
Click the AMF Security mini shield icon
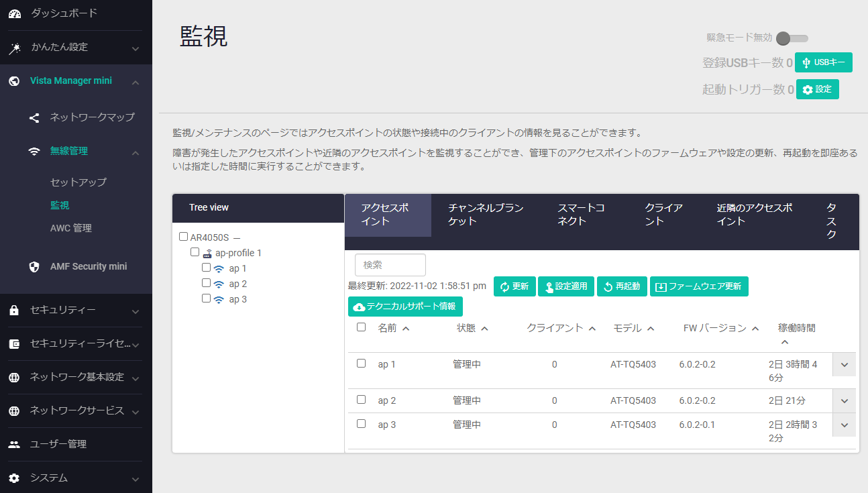34,267
